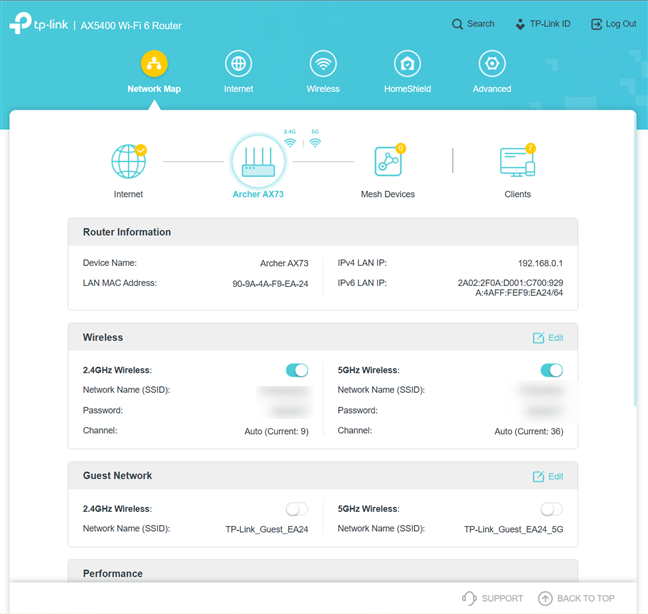Click the Log Out link text
This screenshot has height=614, width=648.
pos(621,24)
